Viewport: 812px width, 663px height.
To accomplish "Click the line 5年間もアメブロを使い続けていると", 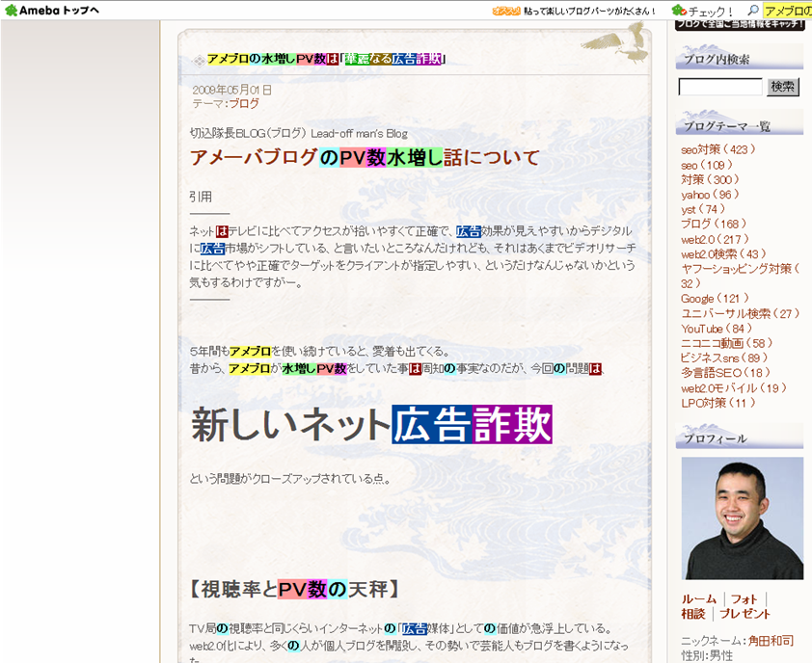I will 320,352.
